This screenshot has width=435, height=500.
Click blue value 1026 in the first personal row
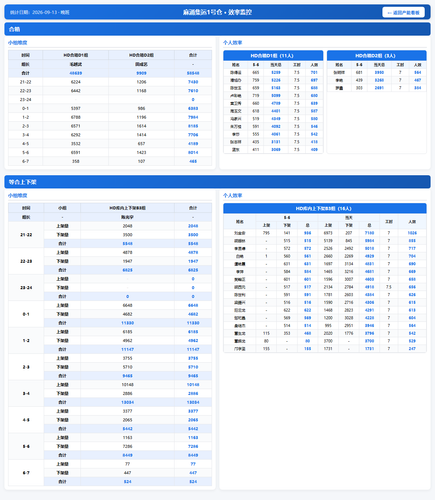pyautogui.click(x=412, y=233)
